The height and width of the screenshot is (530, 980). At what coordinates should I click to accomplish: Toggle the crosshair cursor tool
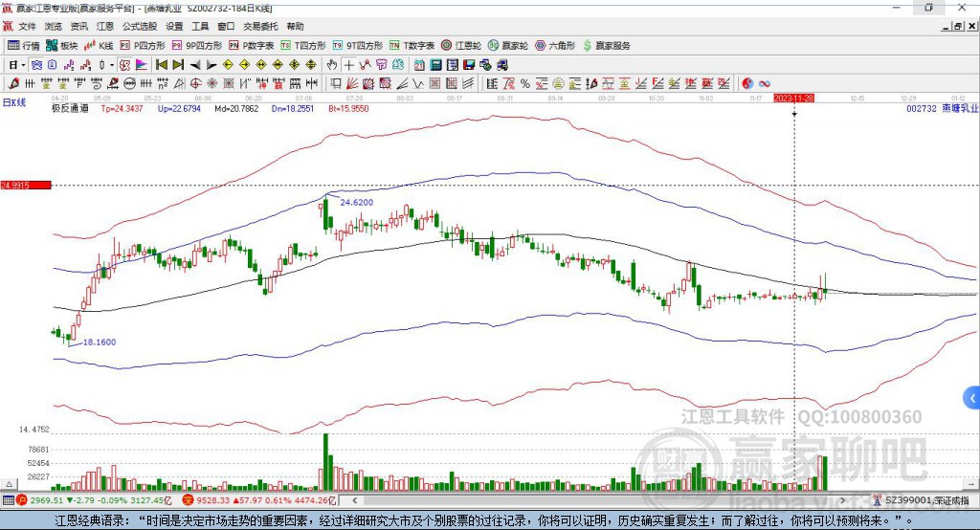pos(348,65)
